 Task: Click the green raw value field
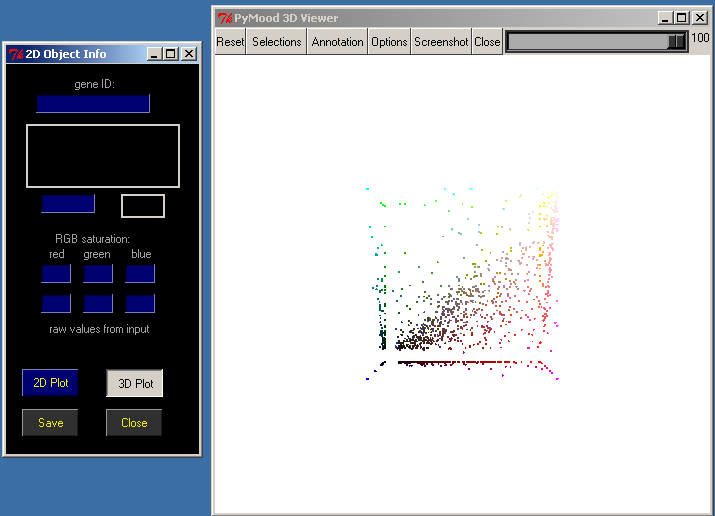click(98, 304)
